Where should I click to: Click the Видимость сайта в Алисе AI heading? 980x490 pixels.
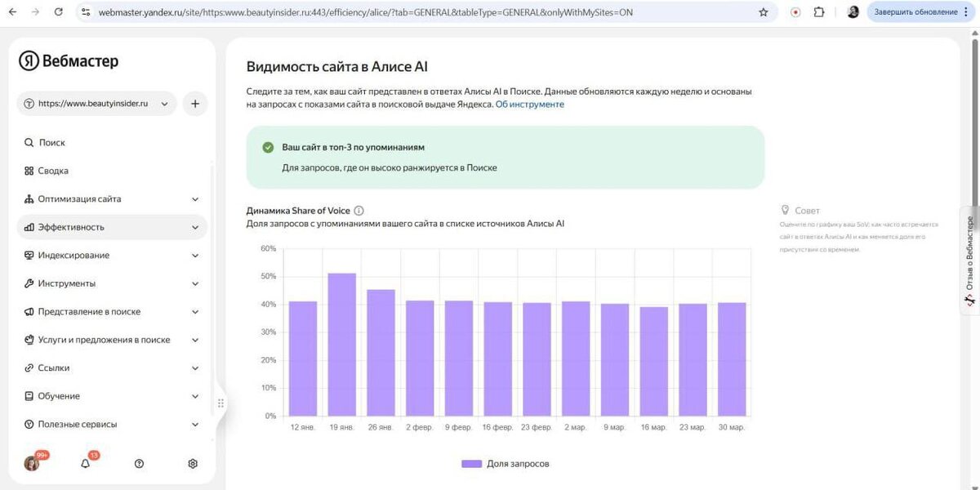point(337,67)
